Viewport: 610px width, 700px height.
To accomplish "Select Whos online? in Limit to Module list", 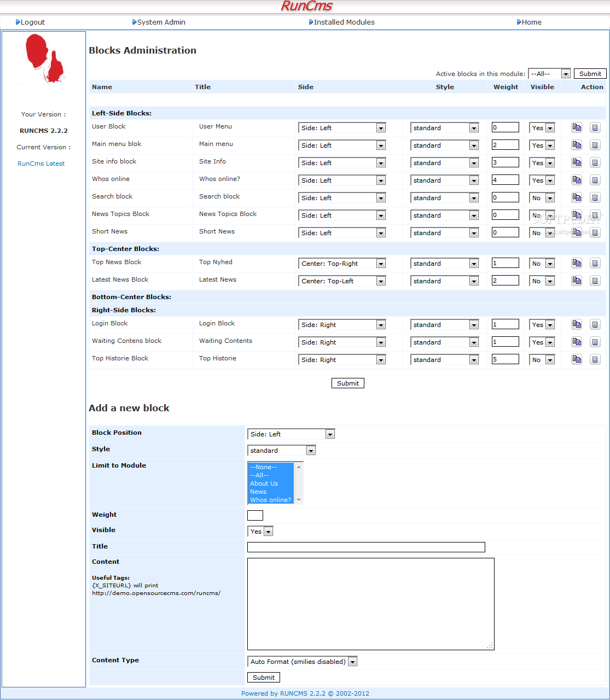I will pyautogui.click(x=271, y=500).
